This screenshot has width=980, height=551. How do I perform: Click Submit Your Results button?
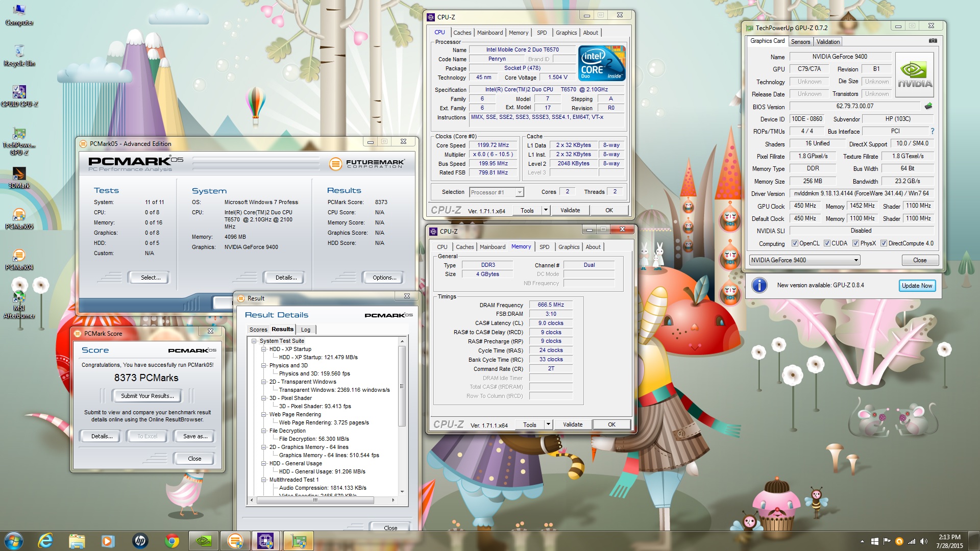(147, 396)
